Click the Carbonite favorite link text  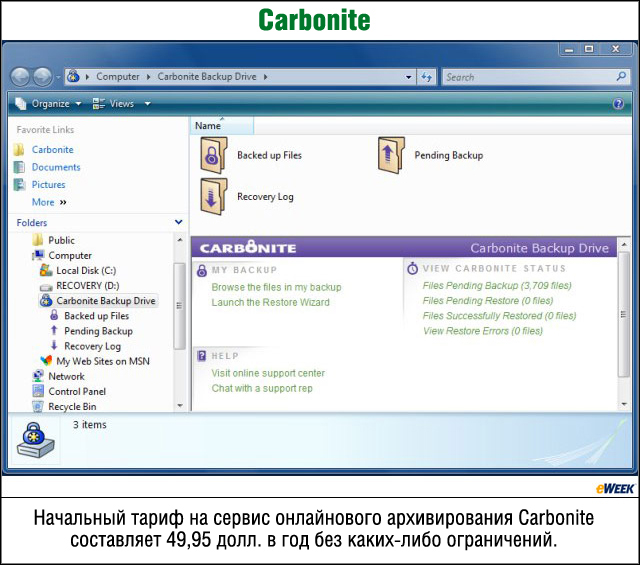[x=53, y=149]
